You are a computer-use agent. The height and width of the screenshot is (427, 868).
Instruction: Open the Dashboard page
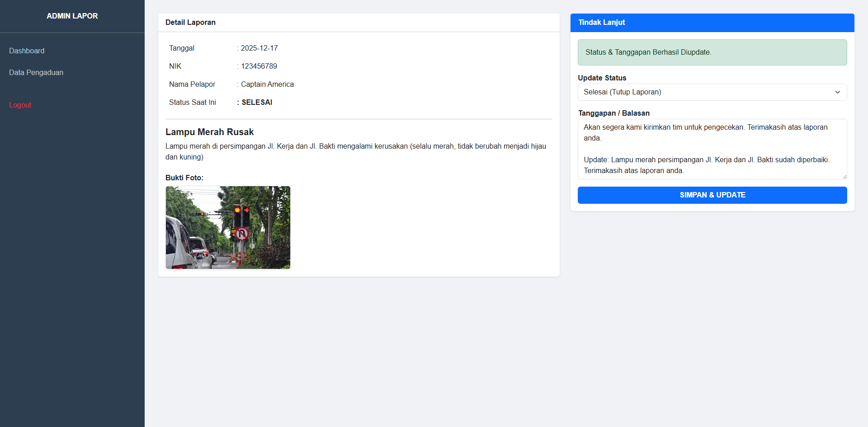(x=27, y=51)
